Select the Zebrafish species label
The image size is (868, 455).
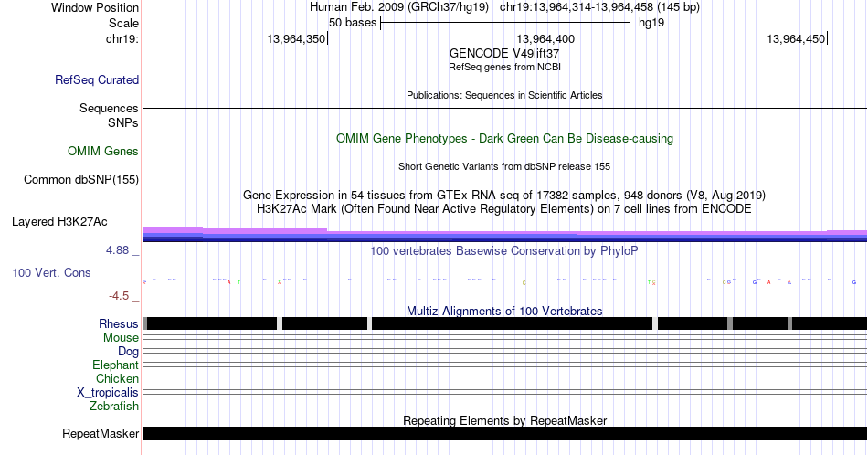114,406
